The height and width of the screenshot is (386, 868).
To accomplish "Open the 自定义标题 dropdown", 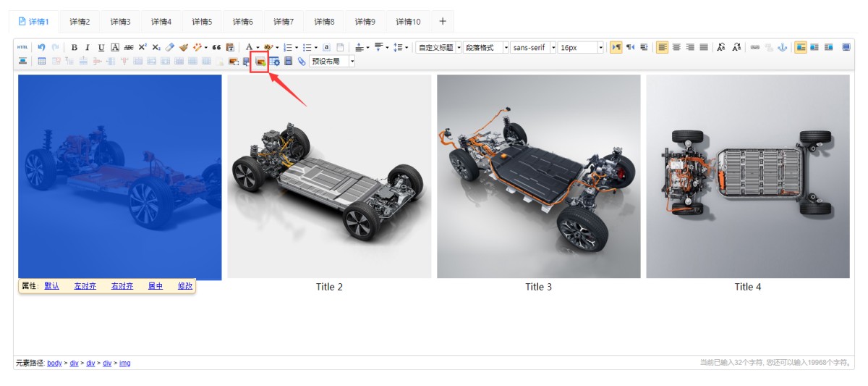I will click(x=438, y=47).
